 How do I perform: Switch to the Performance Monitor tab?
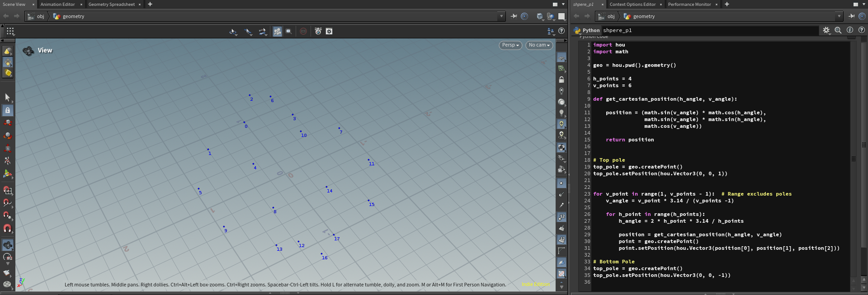tap(689, 5)
